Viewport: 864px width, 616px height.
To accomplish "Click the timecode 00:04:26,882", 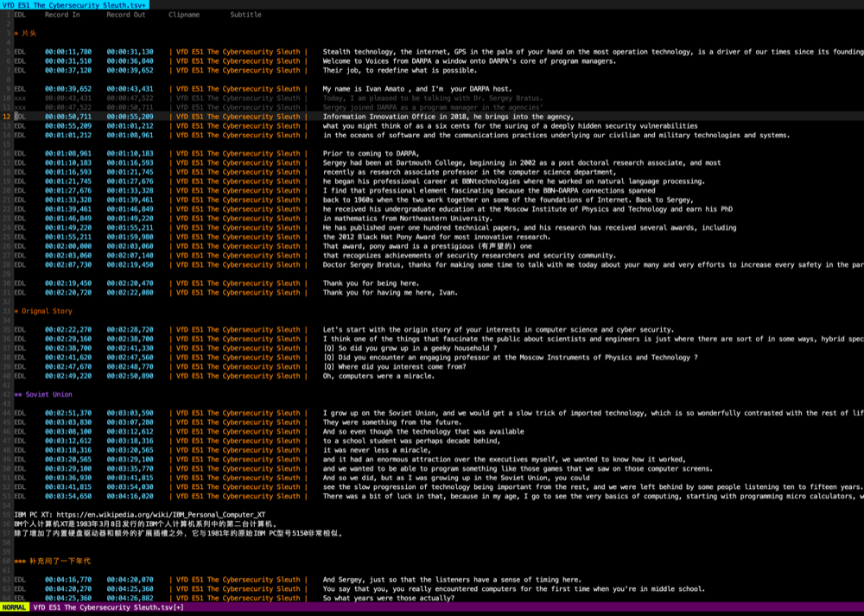I will pos(130,599).
